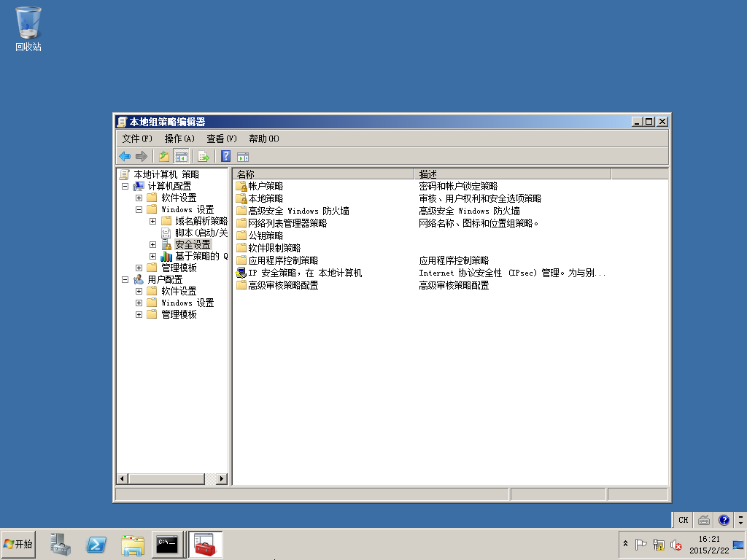Screen dimensions: 747x560
Task: Collapse Windows 设置 under 计算机配置
Action: coord(139,209)
